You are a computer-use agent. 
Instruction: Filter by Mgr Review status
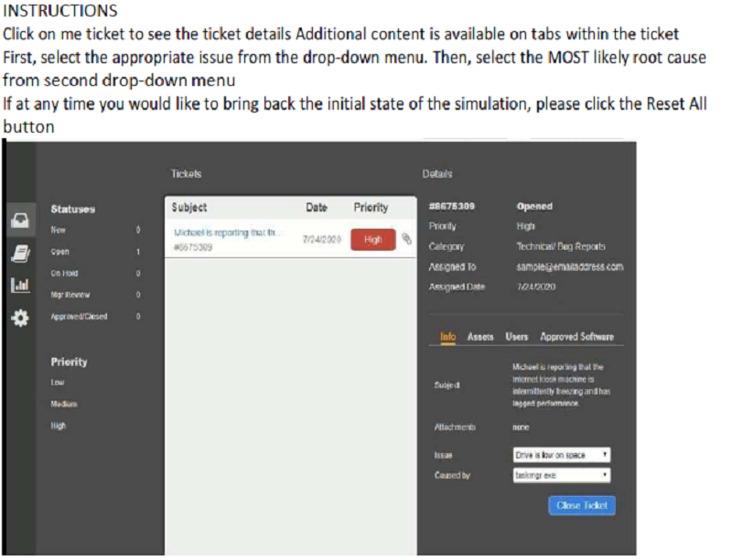[70, 295]
